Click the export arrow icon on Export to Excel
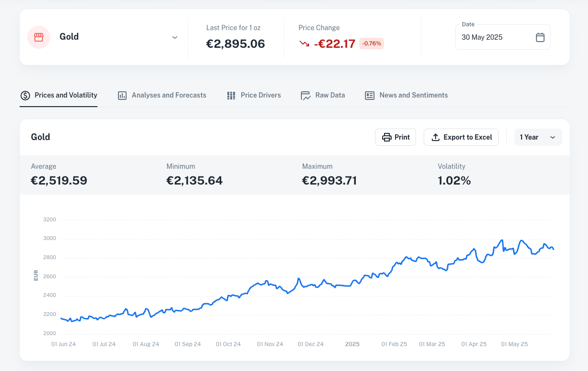 coord(435,137)
